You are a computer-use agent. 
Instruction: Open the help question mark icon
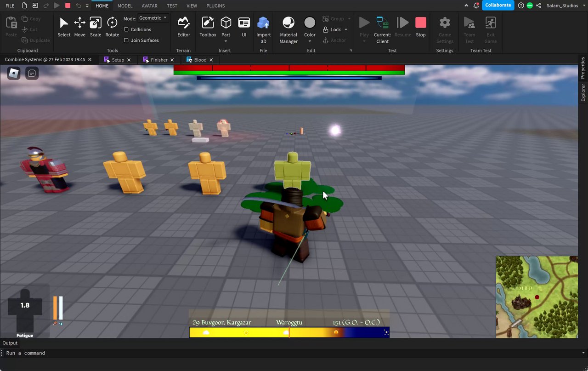521,6
